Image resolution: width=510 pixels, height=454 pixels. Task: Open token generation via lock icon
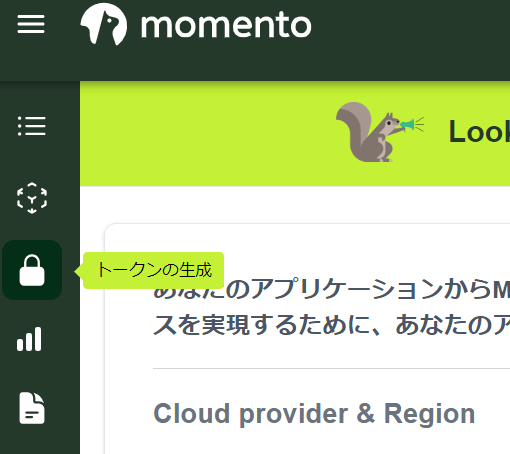point(32,270)
